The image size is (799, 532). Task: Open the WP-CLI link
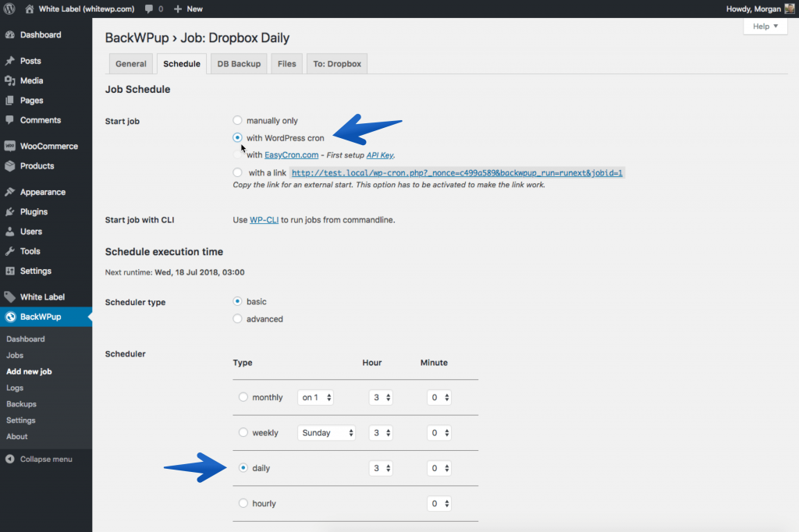[264, 220]
